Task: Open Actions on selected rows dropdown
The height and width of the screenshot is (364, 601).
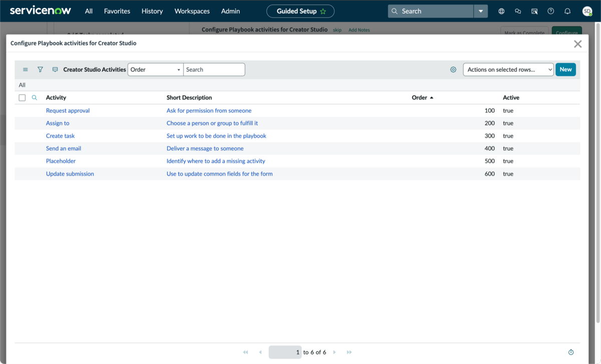Action: (x=508, y=70)
